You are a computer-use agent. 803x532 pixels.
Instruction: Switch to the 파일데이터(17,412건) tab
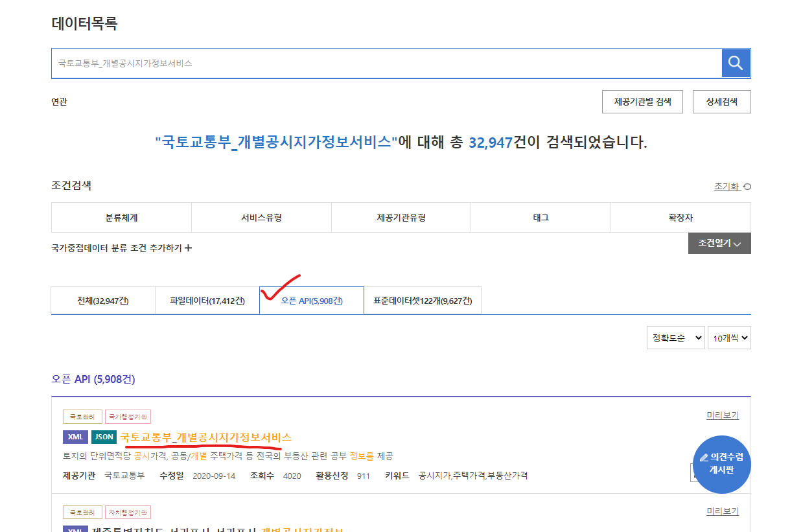[207, 301]
